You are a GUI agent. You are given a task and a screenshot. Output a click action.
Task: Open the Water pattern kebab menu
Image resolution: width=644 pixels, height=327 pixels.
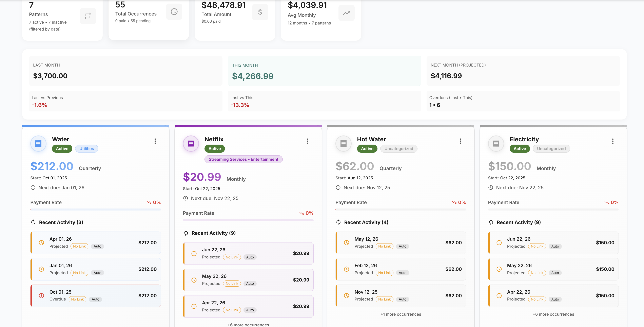155,141
